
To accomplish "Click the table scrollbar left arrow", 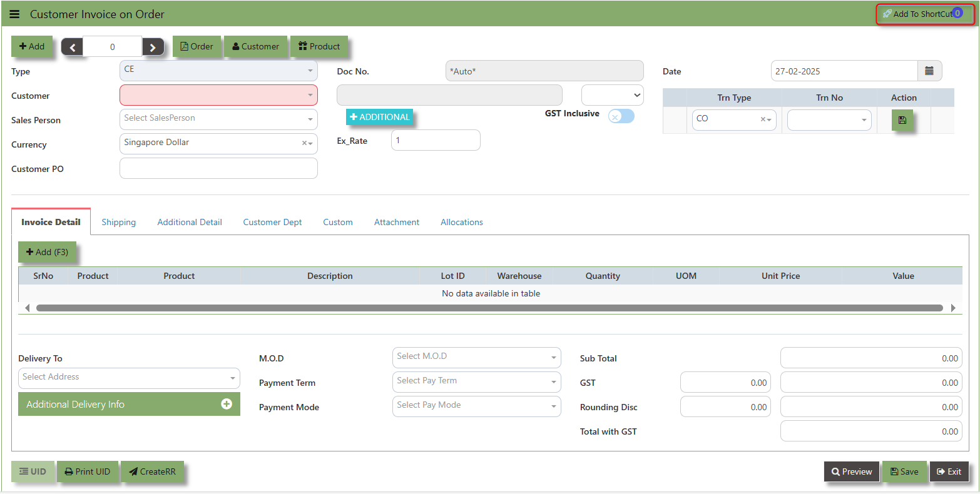I will (x=27, y=308).
